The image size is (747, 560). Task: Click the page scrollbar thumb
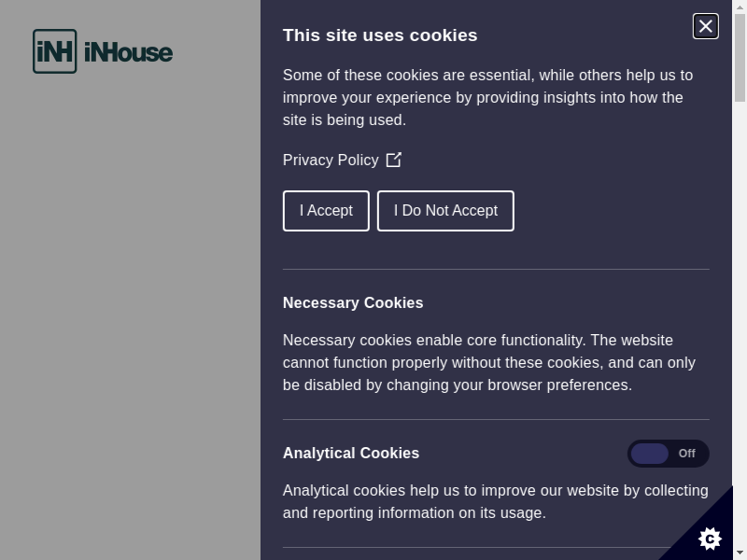pyautogui.click(x=740, y=56)
